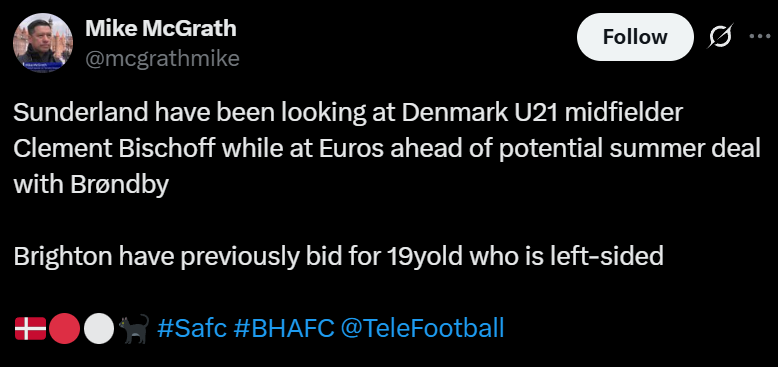This screenshot has width=778, height=367.
Task: Click the white circle emoji
Action: pyautogui.click(x=99, y=328)
